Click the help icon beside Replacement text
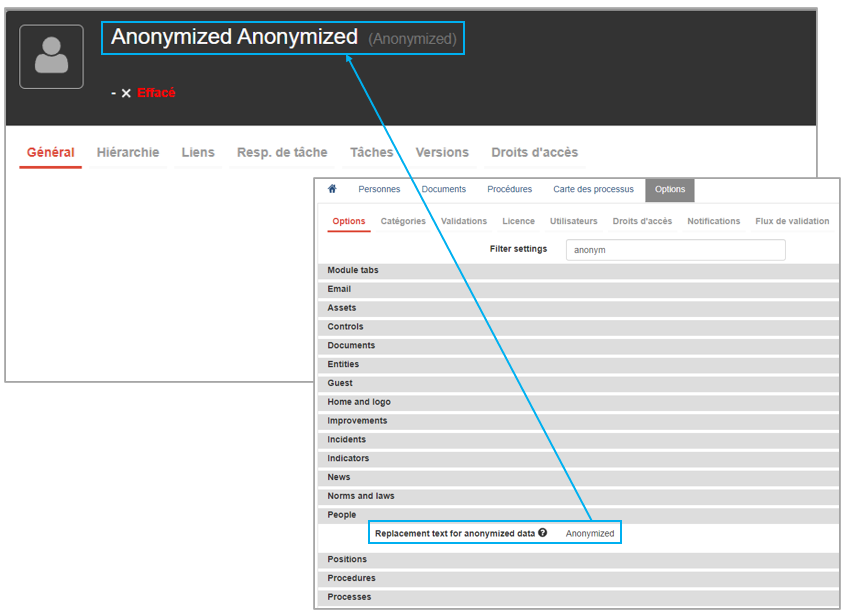 coord(543,533)
